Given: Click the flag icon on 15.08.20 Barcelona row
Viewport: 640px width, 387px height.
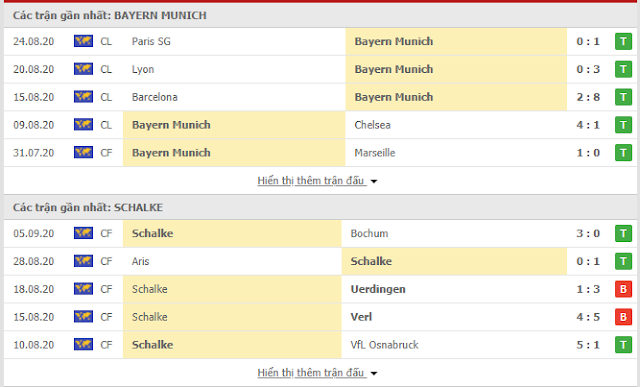Looking at the screenshot, I should tap(83, 97).
